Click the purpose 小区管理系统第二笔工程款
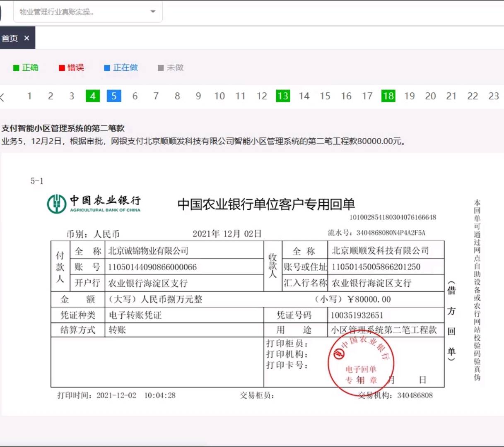504x447 pixels. pyautogui.click(x=384, y=330)
